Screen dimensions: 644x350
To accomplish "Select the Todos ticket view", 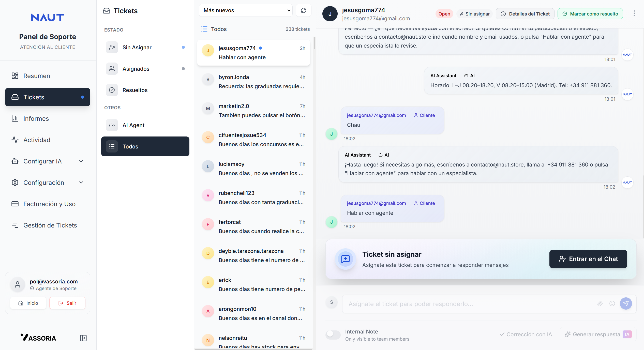I will tap(145, 146).
